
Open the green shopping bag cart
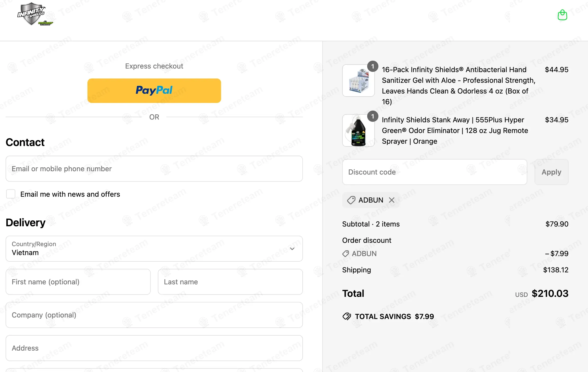(562, 15)
